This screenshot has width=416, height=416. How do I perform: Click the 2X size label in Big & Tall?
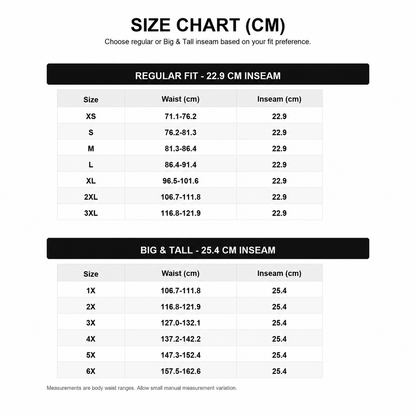(x=91, y=306)
